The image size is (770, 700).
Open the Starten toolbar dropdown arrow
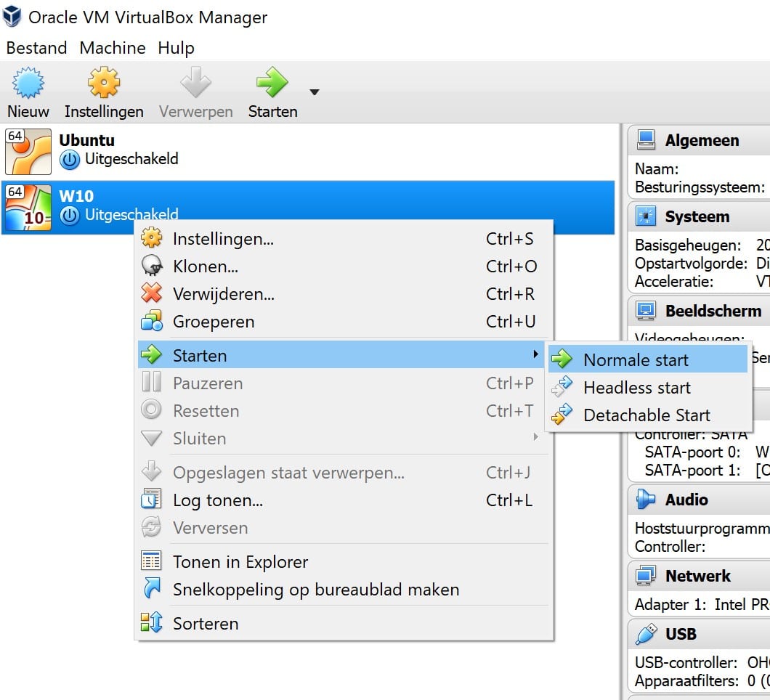point(314,92)
